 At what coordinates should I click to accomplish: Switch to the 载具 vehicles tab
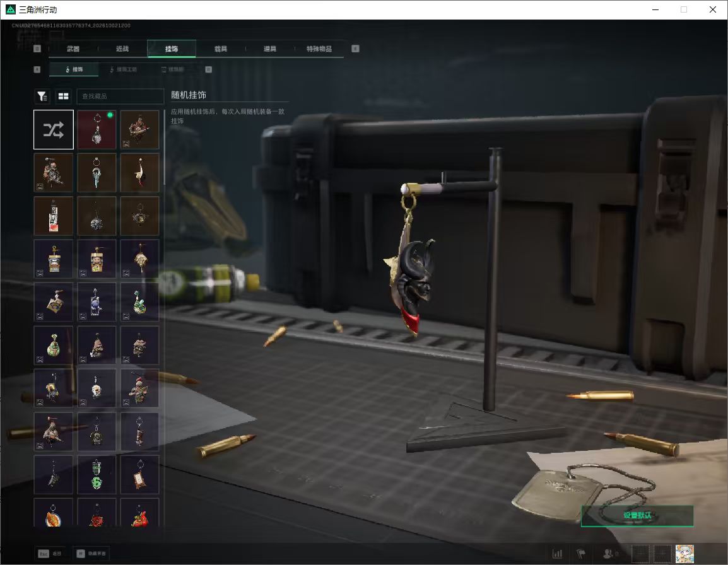(x=221, y=49)
